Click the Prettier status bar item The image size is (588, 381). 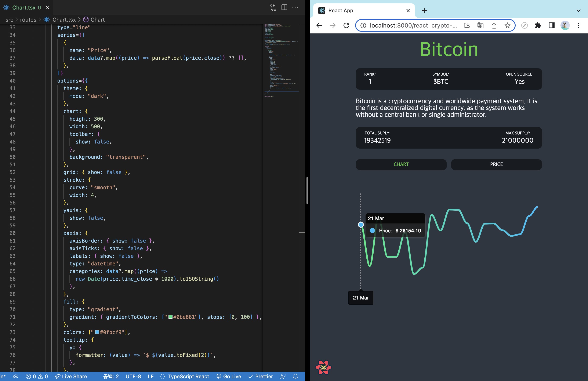(261, 376)
